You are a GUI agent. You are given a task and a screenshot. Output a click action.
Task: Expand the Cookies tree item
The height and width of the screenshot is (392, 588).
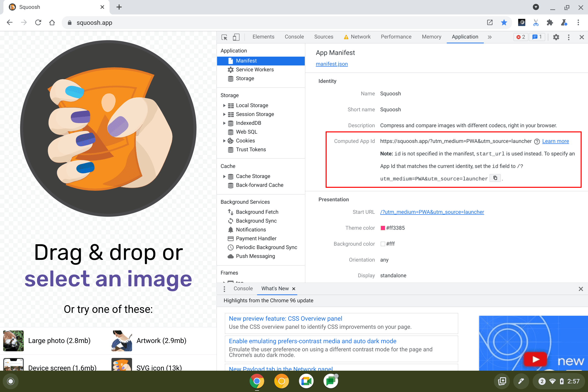pos(223,140)
